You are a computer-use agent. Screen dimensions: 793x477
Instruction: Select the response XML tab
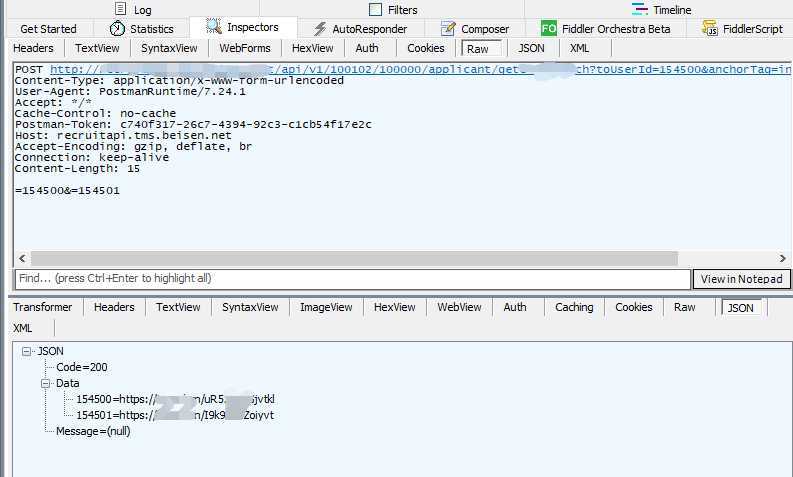(23, 328)
